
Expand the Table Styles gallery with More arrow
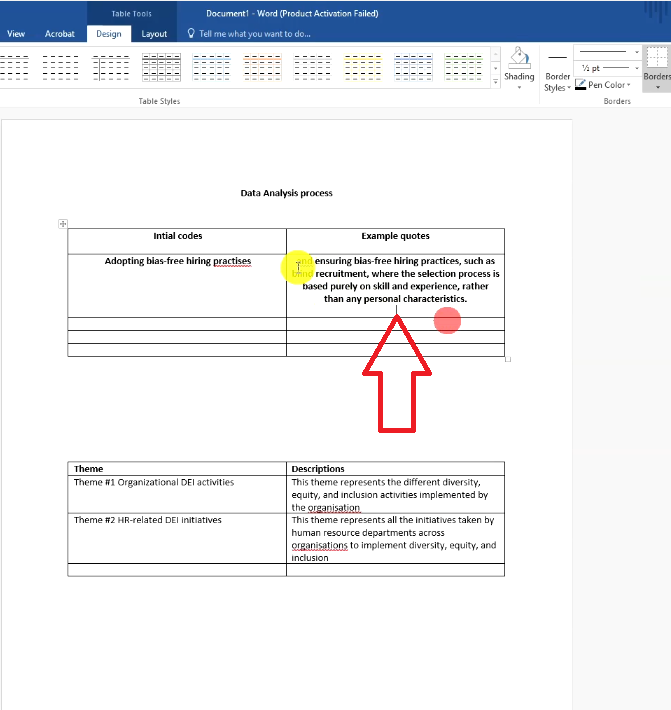click(x=495, y=82)
